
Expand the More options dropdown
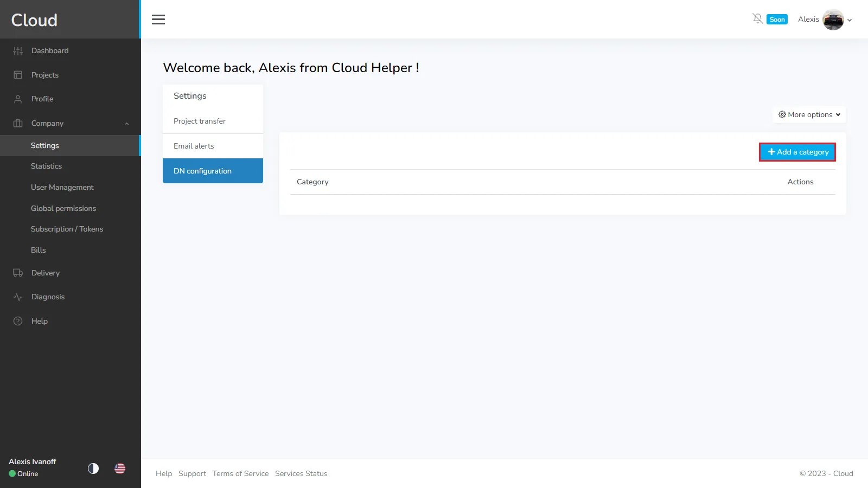808,114
